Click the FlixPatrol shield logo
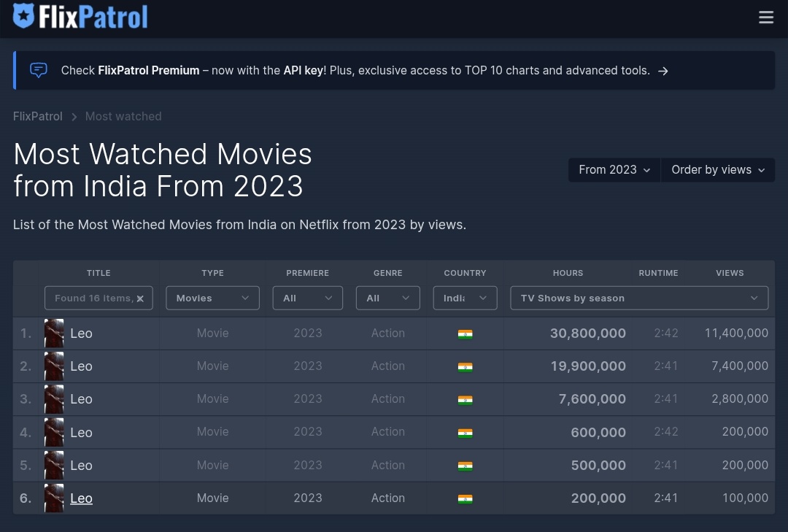788x532 pixels. click(x=23, y=15)
